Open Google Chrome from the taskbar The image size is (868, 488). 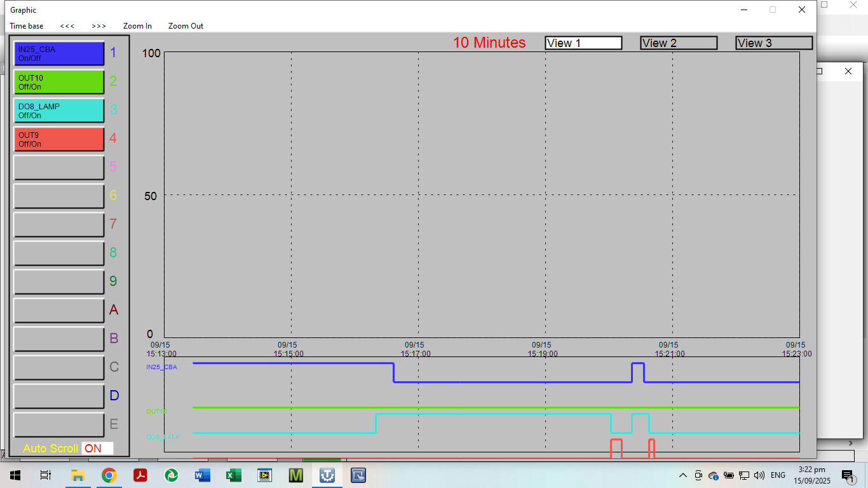tap(109, 475)
